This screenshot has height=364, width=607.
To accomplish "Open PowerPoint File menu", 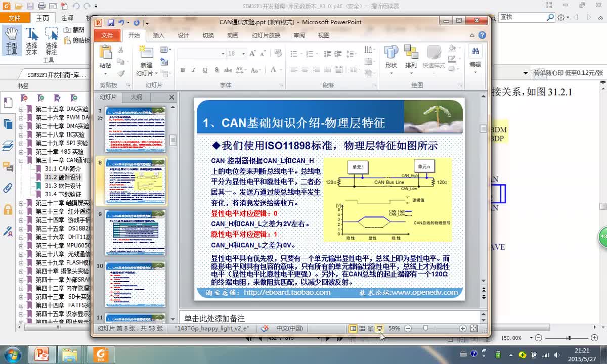I will (x=107, y=35).
